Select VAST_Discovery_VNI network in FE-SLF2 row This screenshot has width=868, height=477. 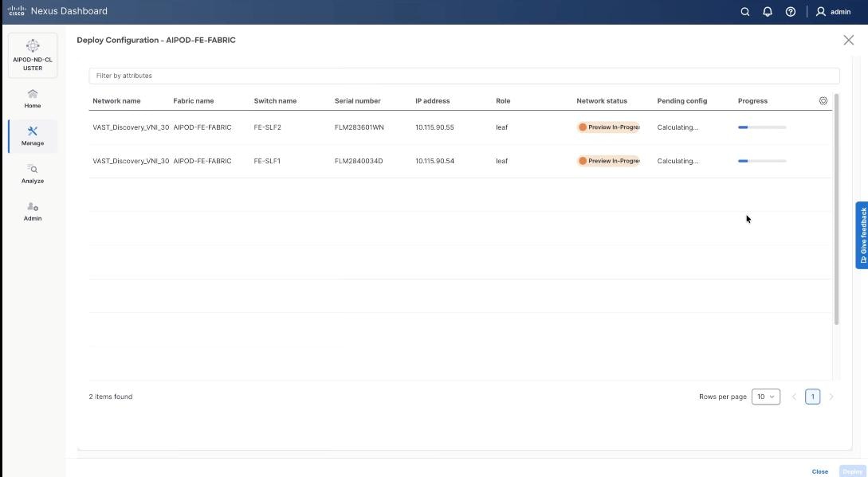pos(131,127)
